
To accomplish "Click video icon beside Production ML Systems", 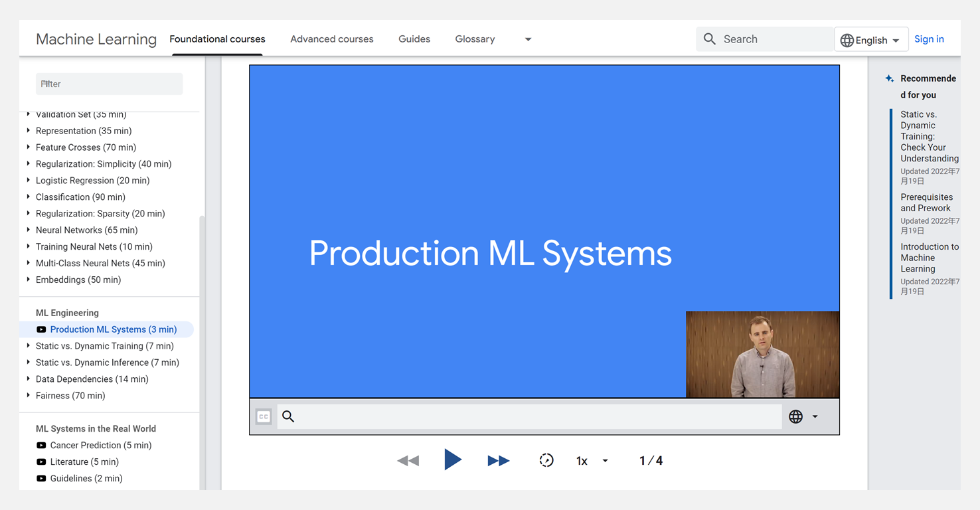I will coord(41,329).
